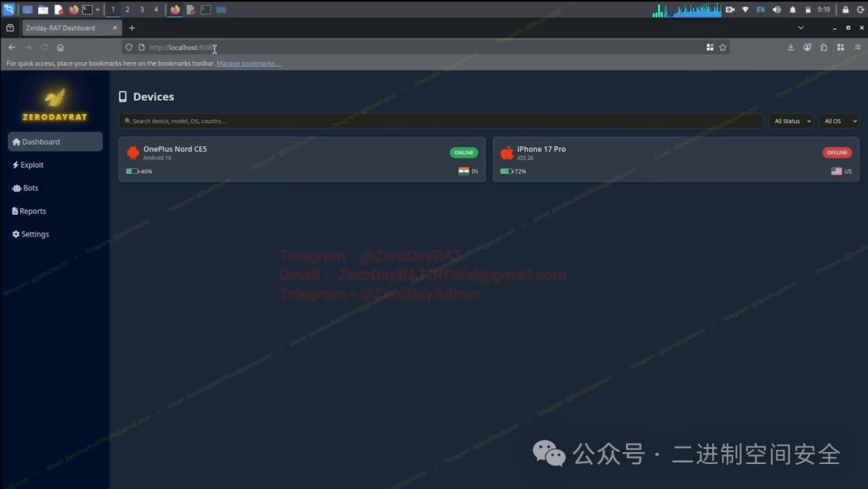
Task: Click the CPU usage graph in the panel
Action: (x=686, y=10)
